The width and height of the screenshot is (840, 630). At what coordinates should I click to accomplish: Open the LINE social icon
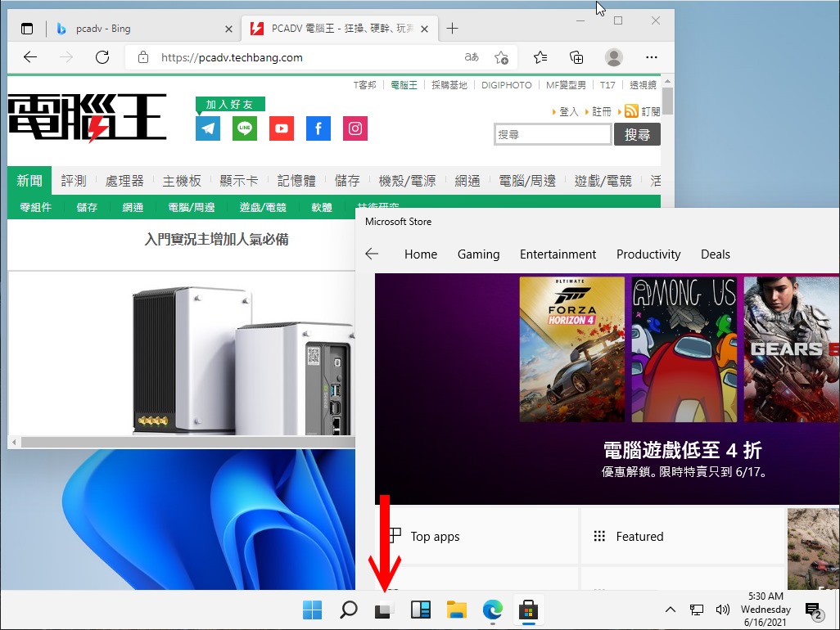click(245, 128)
